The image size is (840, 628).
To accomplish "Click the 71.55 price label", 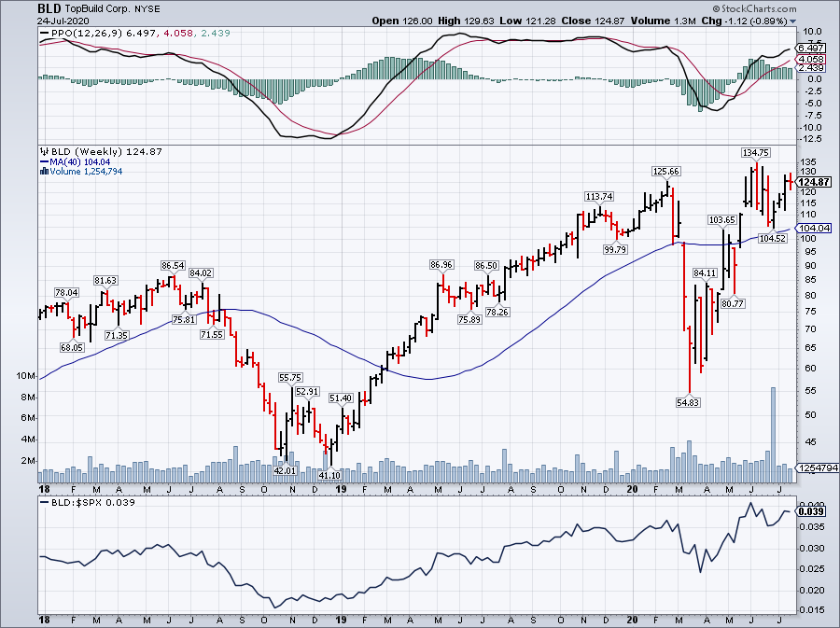I will pyautogui.click(x=212, y=335).
